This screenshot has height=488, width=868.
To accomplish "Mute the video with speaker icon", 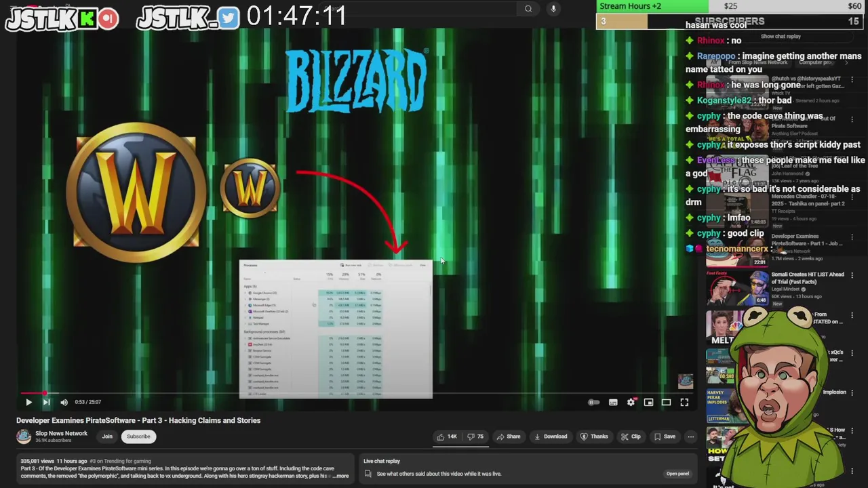I will (64, 402).
